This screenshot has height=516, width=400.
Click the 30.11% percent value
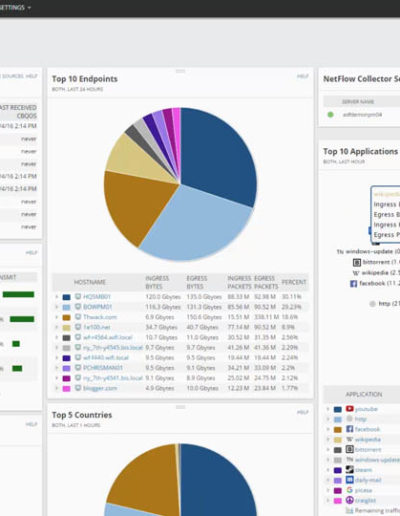292,296
